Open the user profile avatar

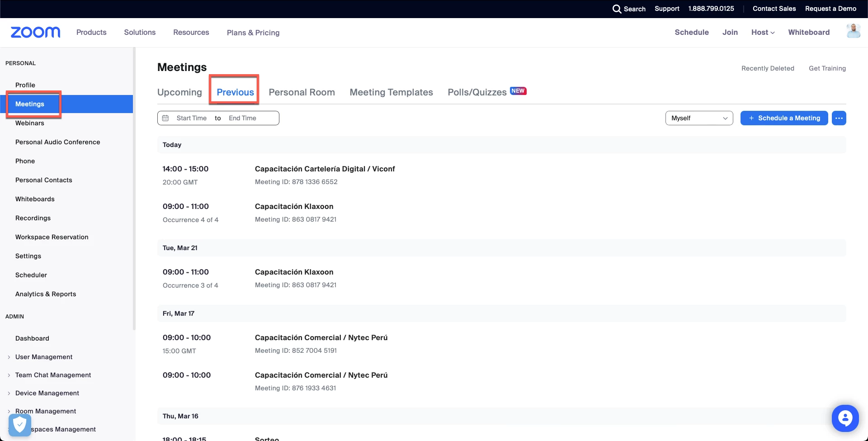(853, 31)
